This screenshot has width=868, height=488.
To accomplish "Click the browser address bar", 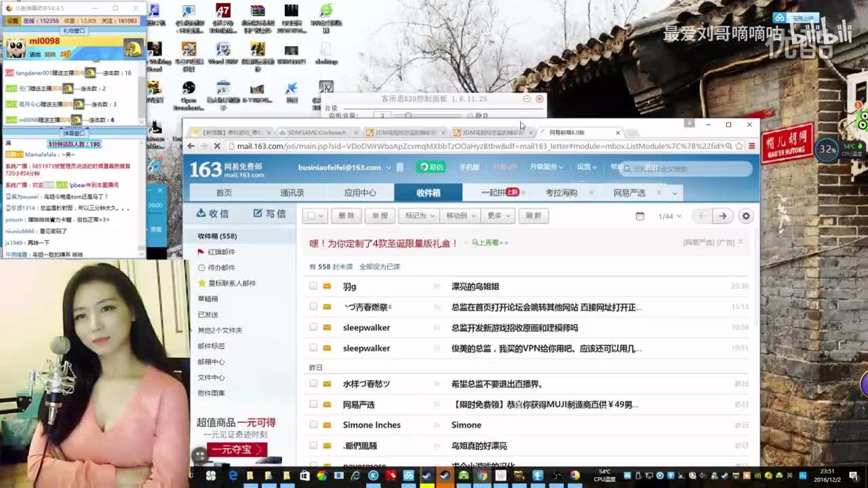I will click(x=475, y=146).
